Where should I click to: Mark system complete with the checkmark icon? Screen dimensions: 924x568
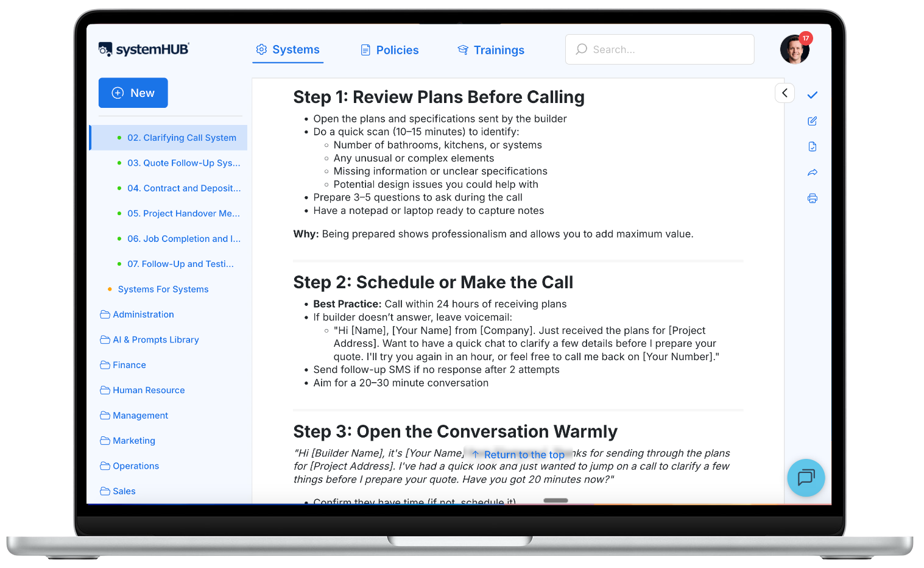pyautogui.click(x=812, y=95)
